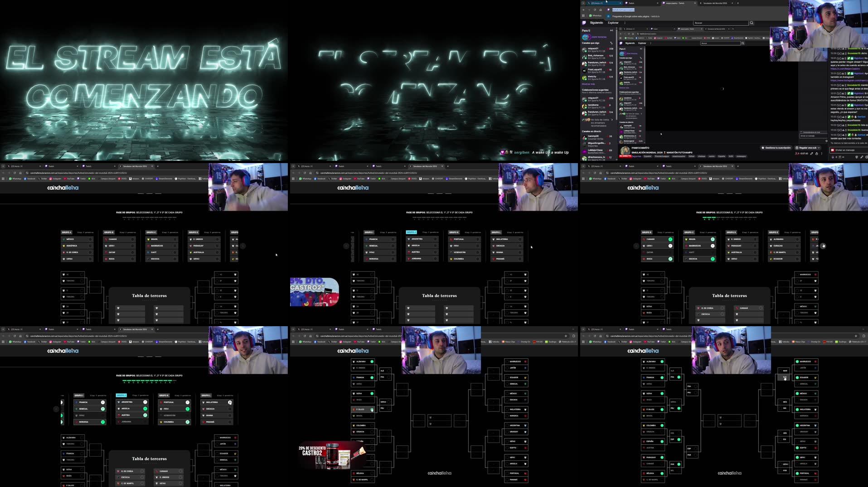The image size is (868, 487).
Task: Open the Explorar menu on Twitch
Action: click(x=613, y=23)
